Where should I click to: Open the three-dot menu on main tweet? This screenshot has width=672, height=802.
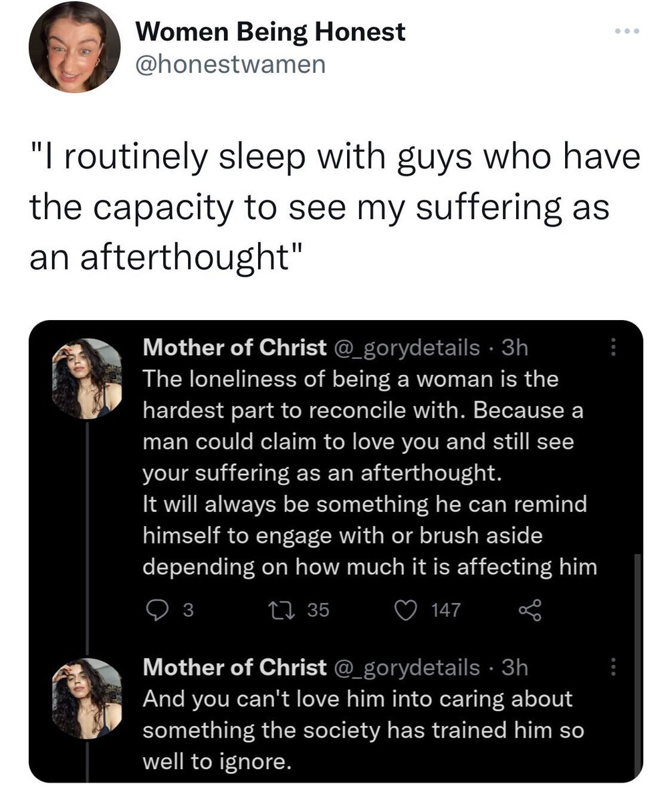pyautogui.click(x=627, y=31)
